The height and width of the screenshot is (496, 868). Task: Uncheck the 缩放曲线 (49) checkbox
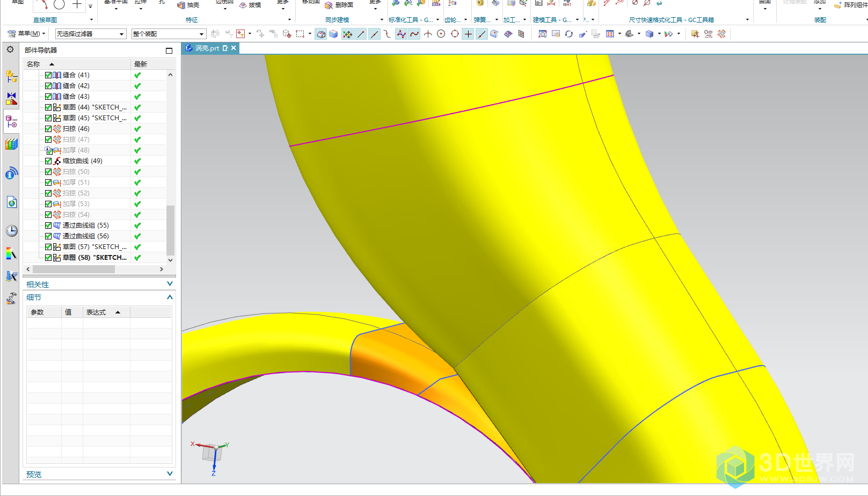[48, 161]
